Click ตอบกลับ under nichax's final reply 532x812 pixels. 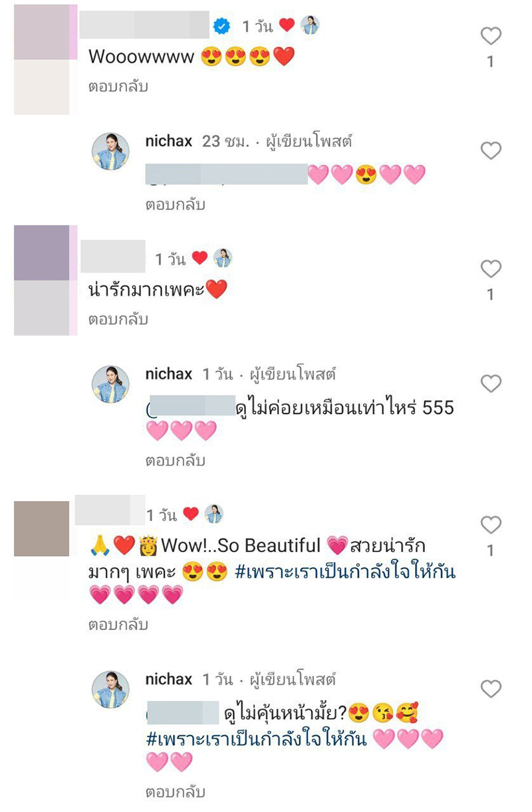tap(175, 792)
